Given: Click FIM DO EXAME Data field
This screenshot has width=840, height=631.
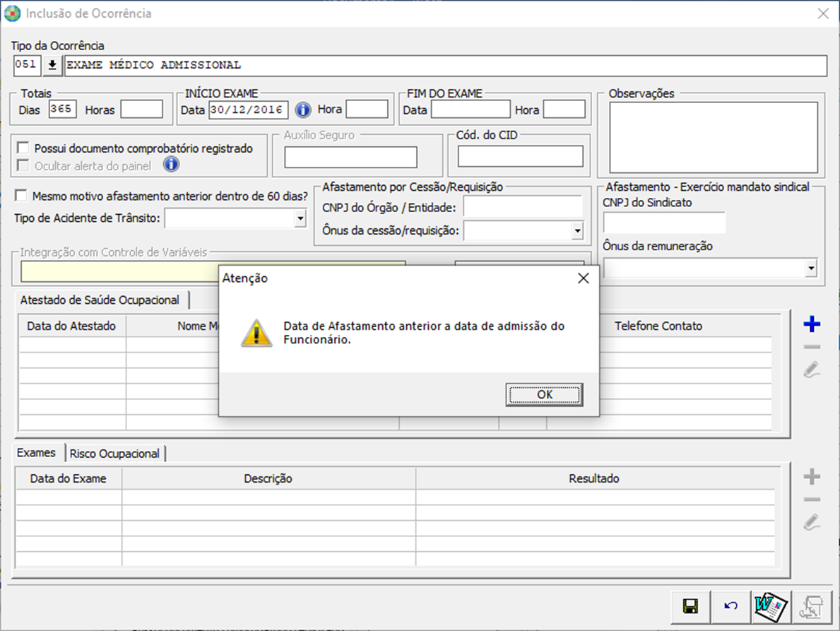Looking at the screenshot, I should click(x=471, y=110).
